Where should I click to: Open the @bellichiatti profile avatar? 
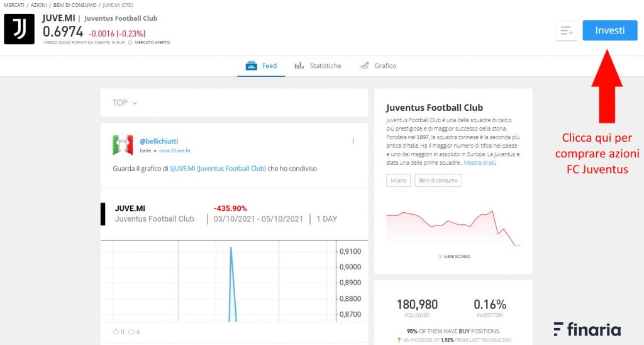tap(123, 145)
